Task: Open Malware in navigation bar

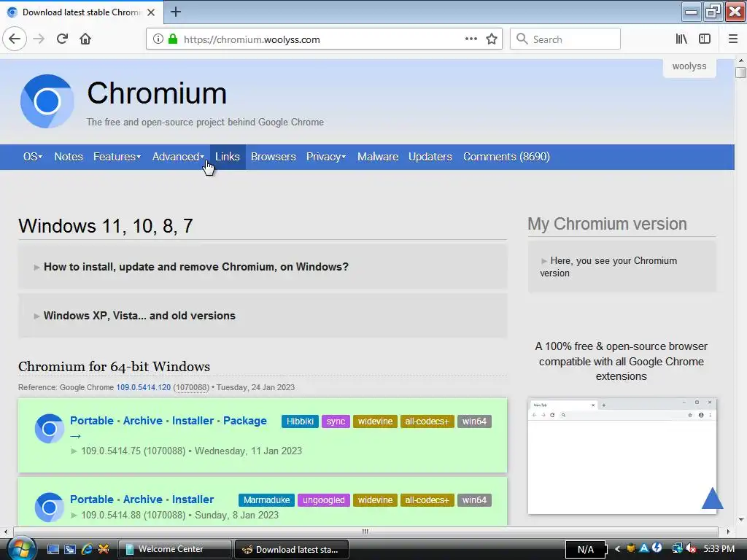Action: tap(378, 157)
